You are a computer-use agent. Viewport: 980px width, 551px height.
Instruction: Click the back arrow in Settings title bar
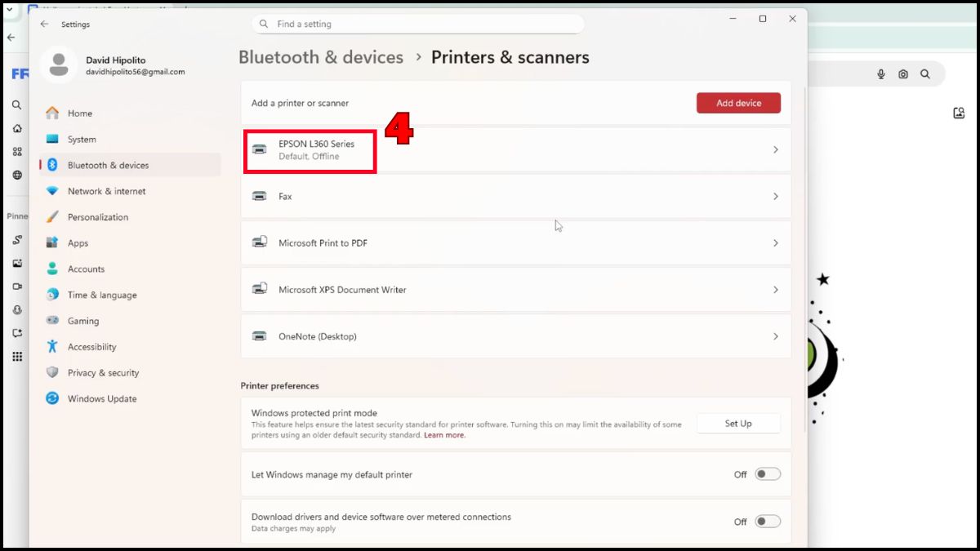pos(44,24)
